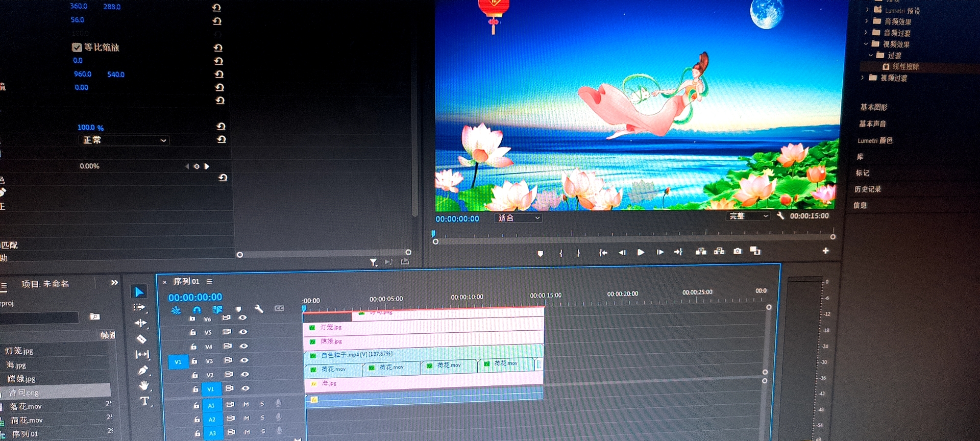
Task: Play the sequence in Program monitor
Action: pyautogui.click(x=641, y=252)
